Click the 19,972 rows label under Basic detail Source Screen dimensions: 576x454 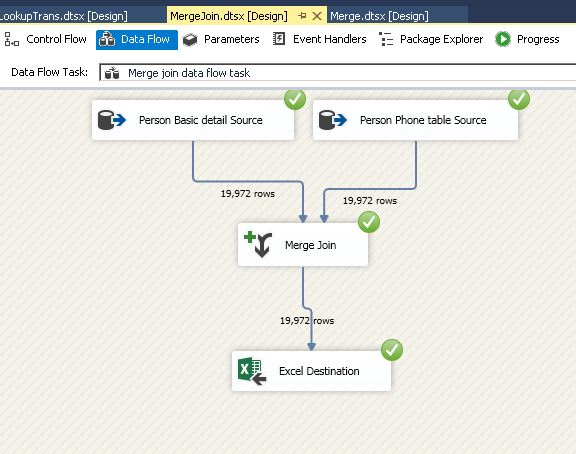click(x=248, y=194)
